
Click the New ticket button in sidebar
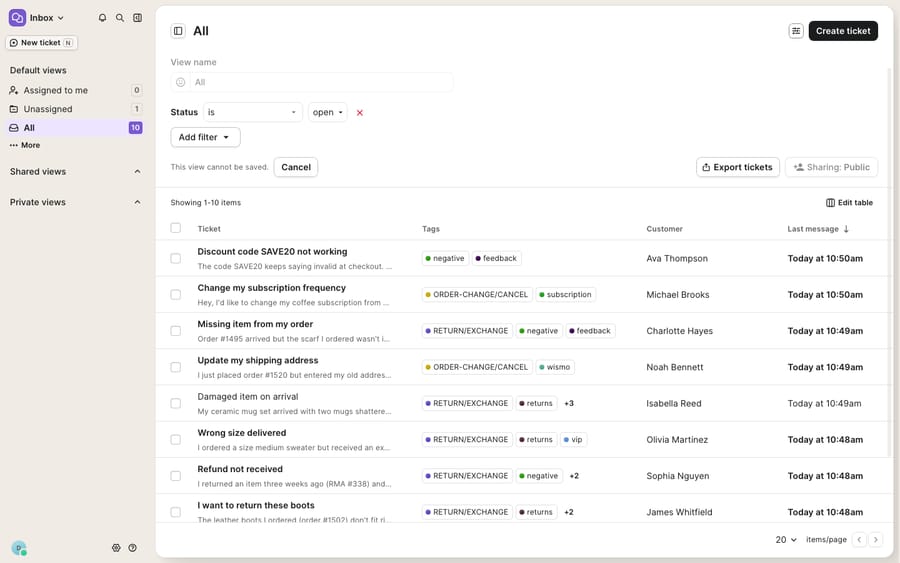tap(41, 42)
